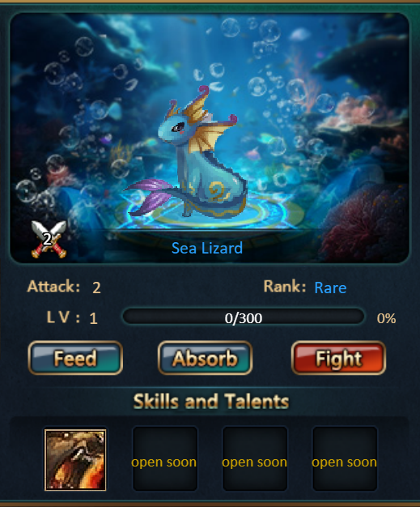Click the Attack value 2
This screenshot has height=507, width=420.
coord(96,288)
